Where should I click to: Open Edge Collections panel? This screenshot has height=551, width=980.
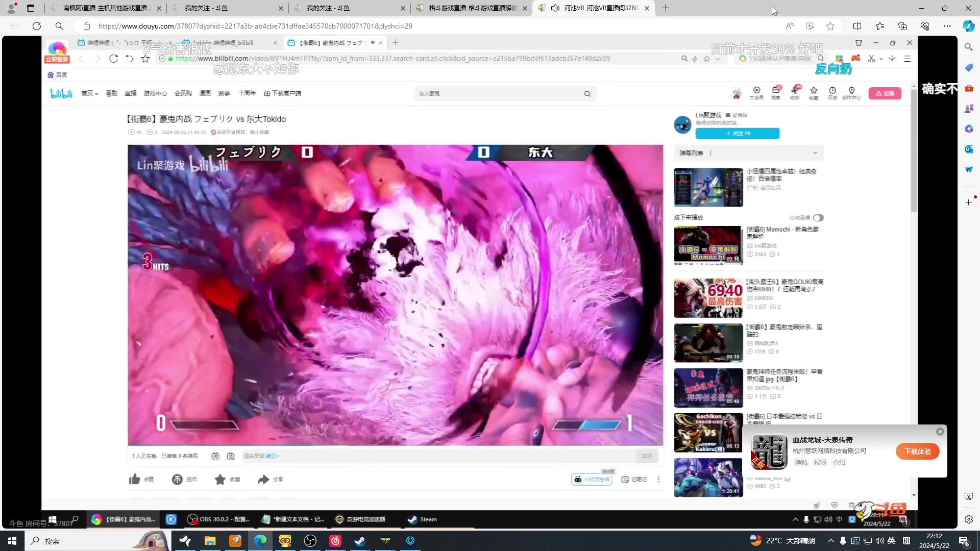point(902,26)
